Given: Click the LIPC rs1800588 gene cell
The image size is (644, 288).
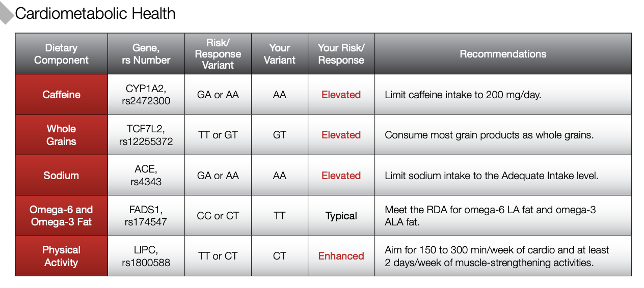Looking at the screenshot, I should (146, 256).
